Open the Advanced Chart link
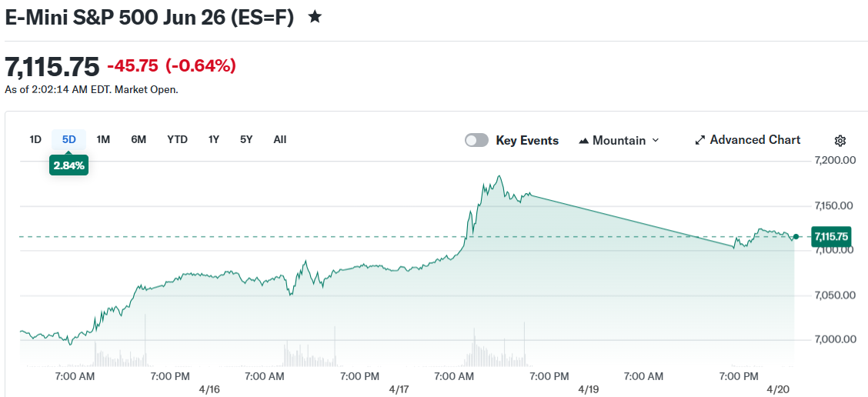Image resolution: width=868 pixels, height=397 pixels. 747,140
